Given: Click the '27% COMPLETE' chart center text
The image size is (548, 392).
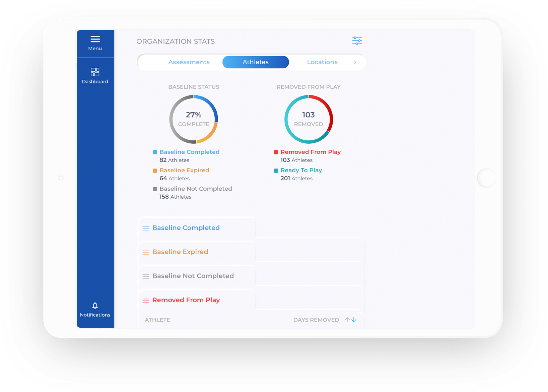Looking at the screenshot, I should click(194, 119).
